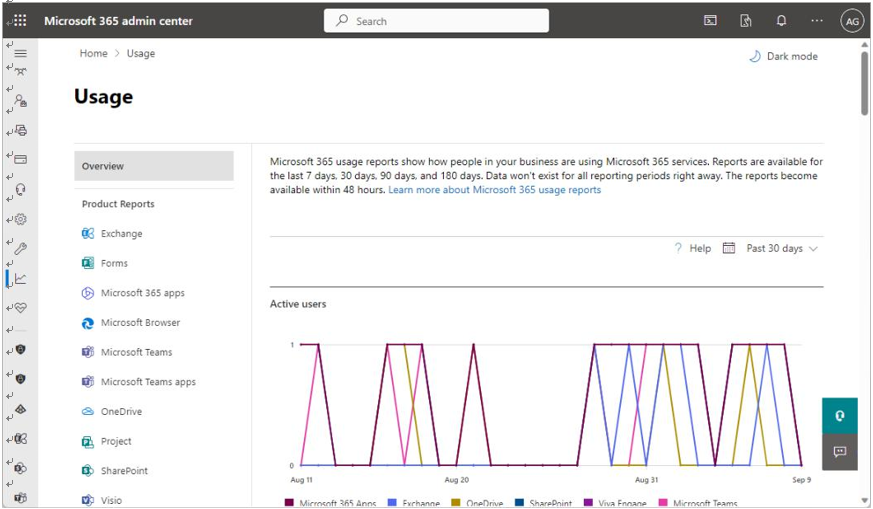Click the Microsoft 365 admin center title
873x509 pixels.
(118, 21)
